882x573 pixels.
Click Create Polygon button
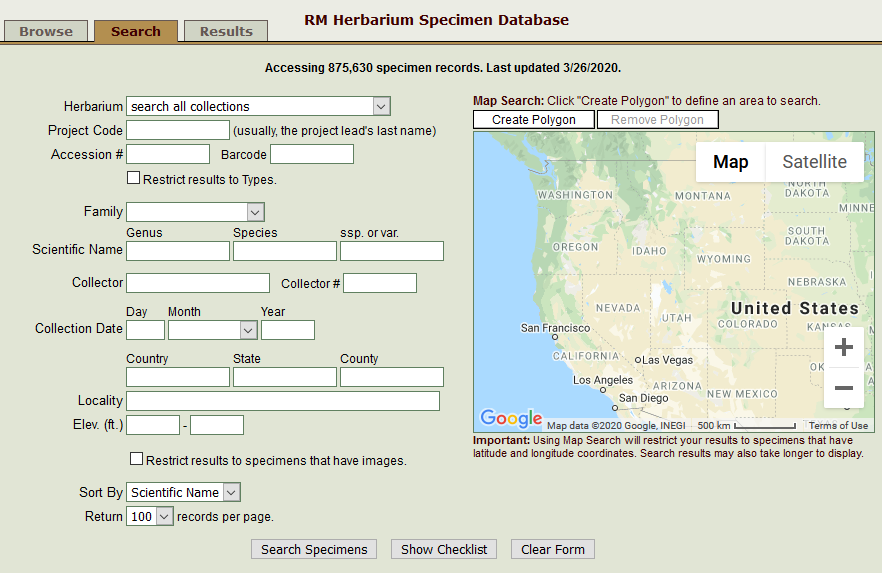[x=534, y=120]
